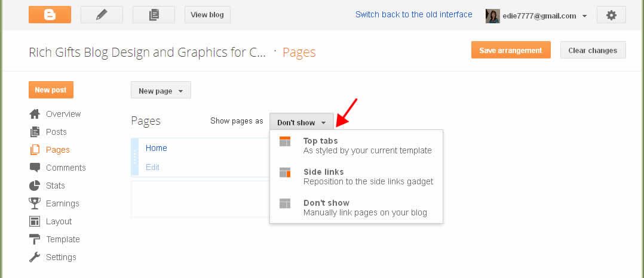Open the account email dropdown arrow
Viewport: 644px width, 278px height.
(x=584, y=16)
